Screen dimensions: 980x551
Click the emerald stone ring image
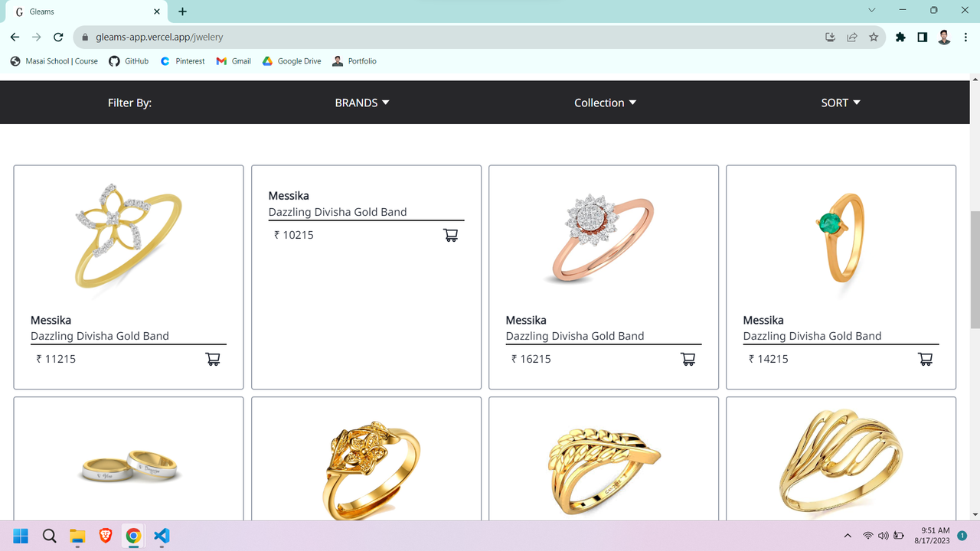pos(841,239)
